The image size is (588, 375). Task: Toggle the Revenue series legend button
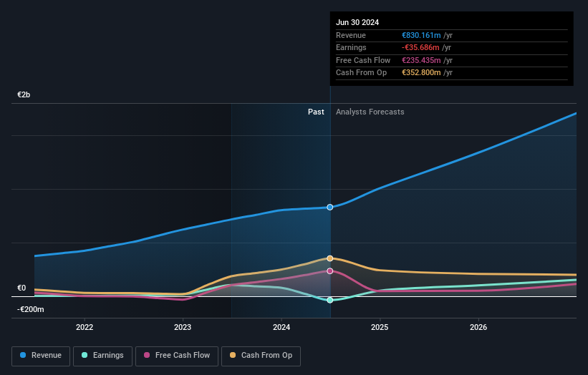(x=41, y=356)
